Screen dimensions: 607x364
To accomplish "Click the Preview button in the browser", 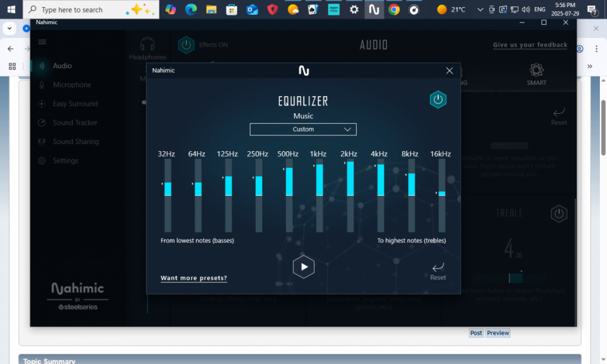I will tap(498, 333).
